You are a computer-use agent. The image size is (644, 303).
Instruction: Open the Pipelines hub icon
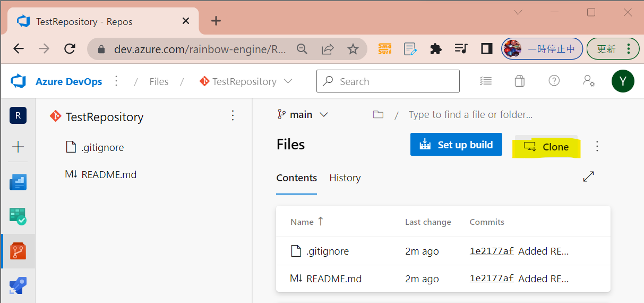tap(18, 286)
